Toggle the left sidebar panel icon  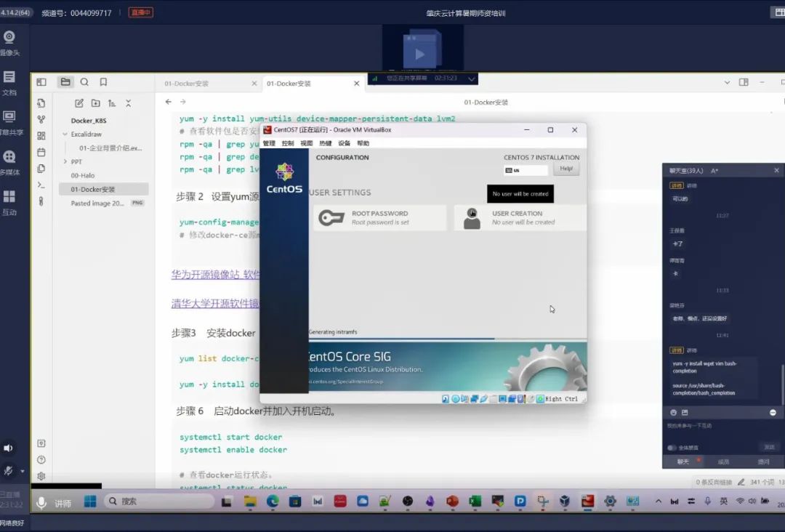click(41, 82)
